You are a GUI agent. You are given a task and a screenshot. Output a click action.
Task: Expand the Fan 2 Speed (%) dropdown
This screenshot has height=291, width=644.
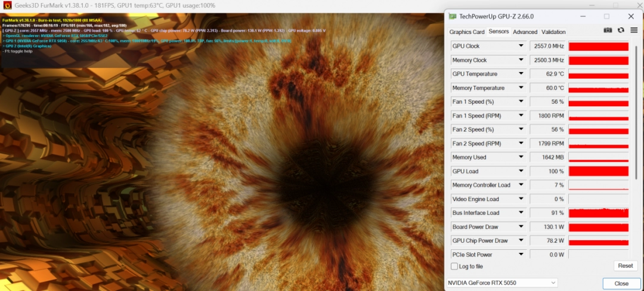click(x=521, y=129)
